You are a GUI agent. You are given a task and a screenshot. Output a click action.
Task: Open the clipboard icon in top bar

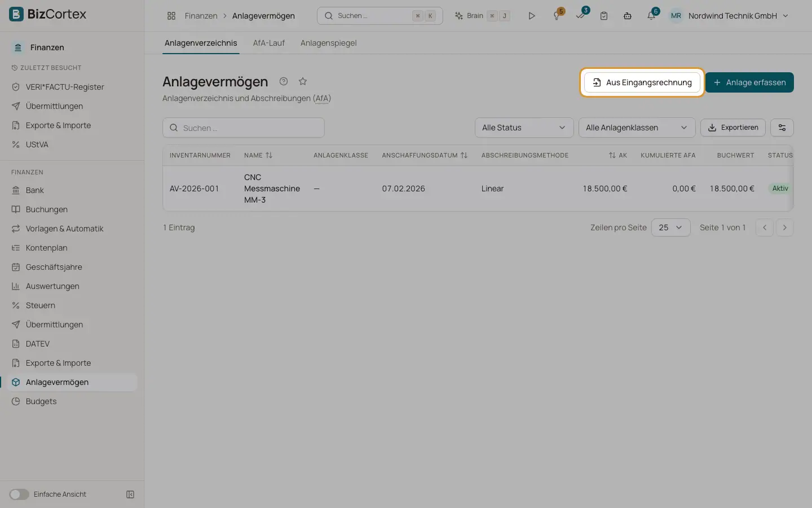tap(604, 16)
